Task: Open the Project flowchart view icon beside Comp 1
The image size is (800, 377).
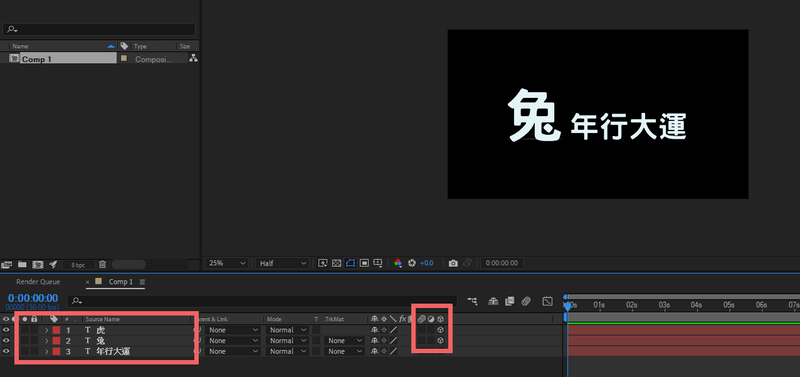Action: 193,59
